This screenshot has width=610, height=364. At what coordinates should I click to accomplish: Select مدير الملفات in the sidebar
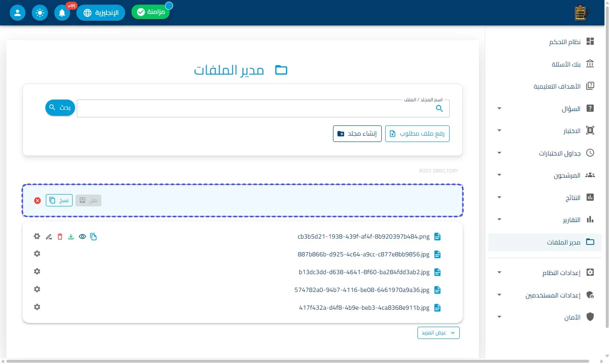point(545,242)
